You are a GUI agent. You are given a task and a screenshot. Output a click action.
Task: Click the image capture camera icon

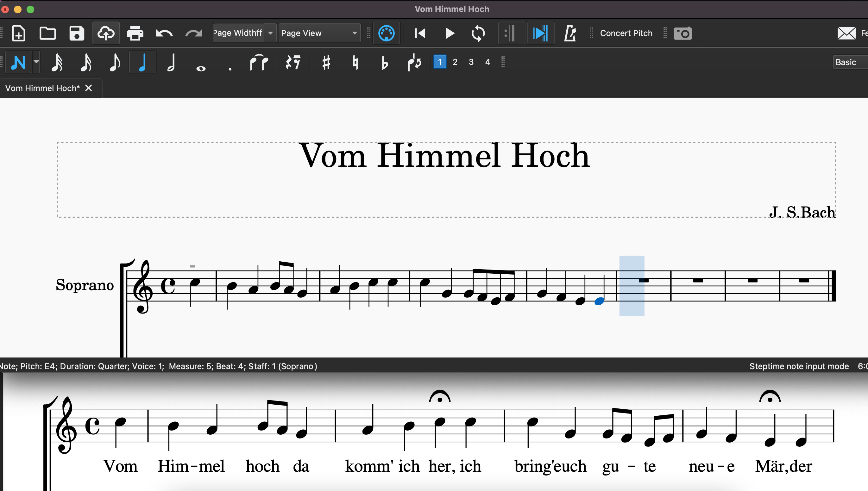click(682, 33)
